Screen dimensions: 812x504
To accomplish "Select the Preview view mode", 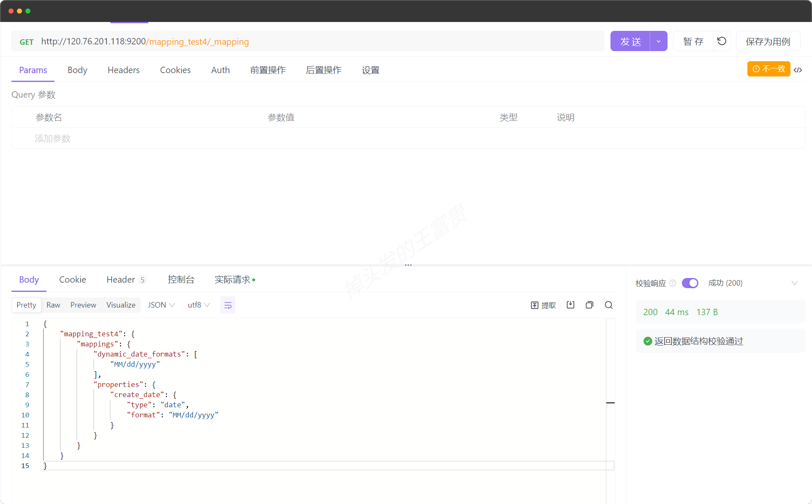I will 83,305.
